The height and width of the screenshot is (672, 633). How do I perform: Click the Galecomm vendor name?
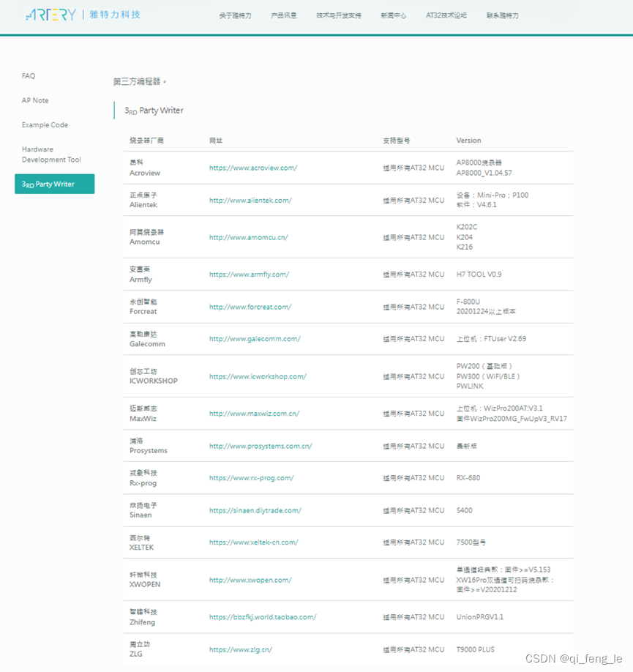pyautogui.click(x=147, y=344)
